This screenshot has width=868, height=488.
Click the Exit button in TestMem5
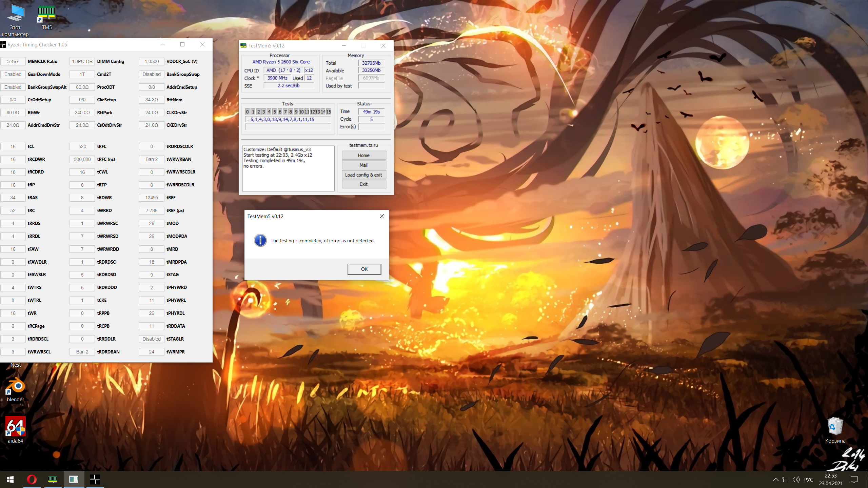(363, 184)
